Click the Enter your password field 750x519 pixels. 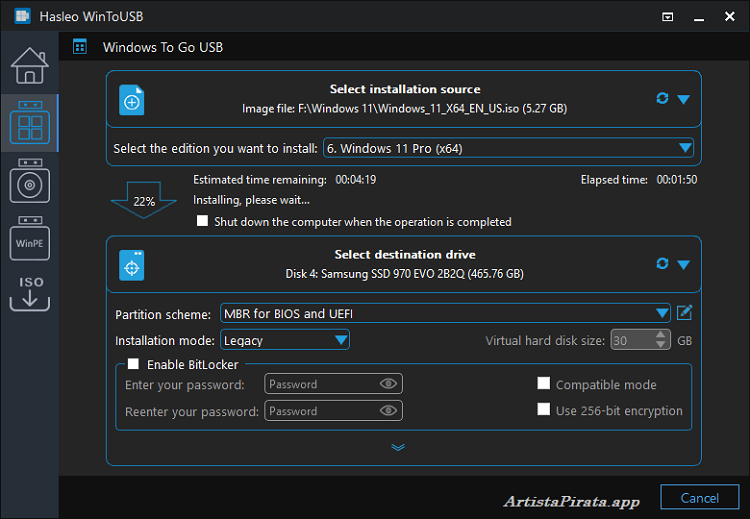tap(320, 384)
